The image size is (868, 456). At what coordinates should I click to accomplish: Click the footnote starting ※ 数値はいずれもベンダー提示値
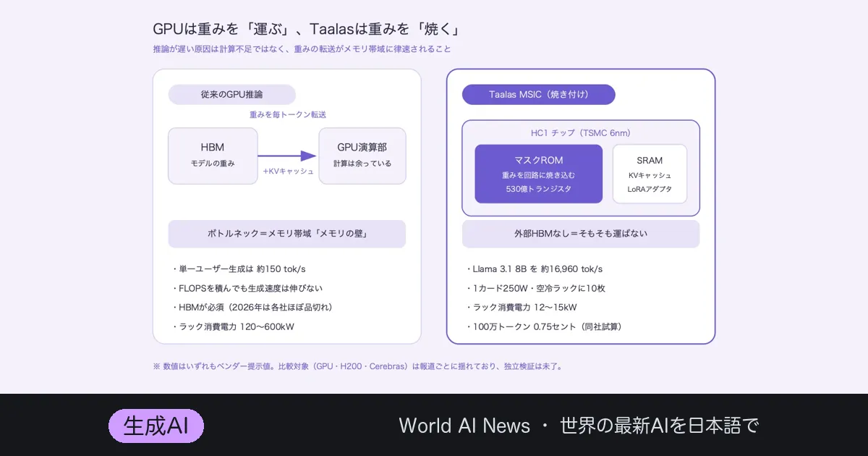(x=357, y=366)
